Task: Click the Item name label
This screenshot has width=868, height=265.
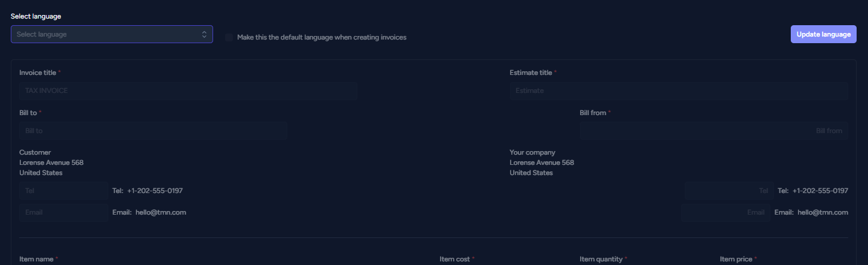Action: point(37,259)
